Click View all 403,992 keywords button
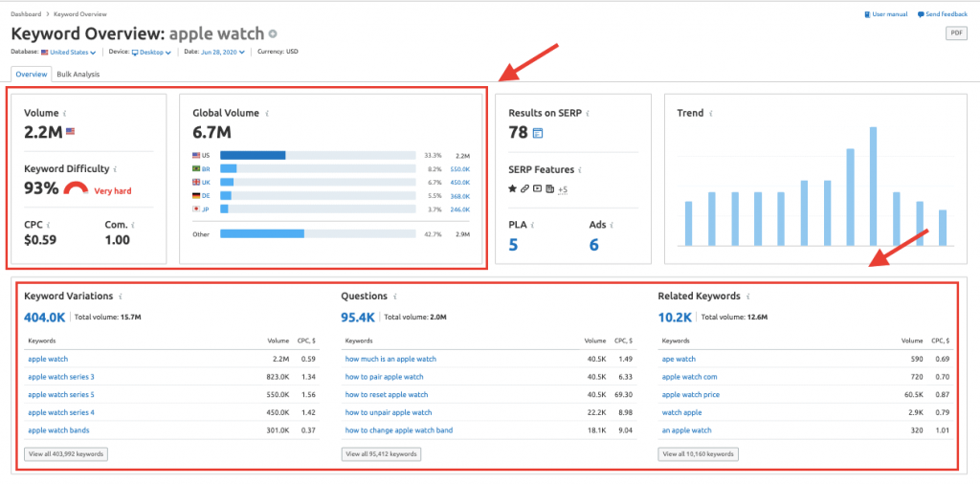Screen dimensions: 980x484 point(66,454)
